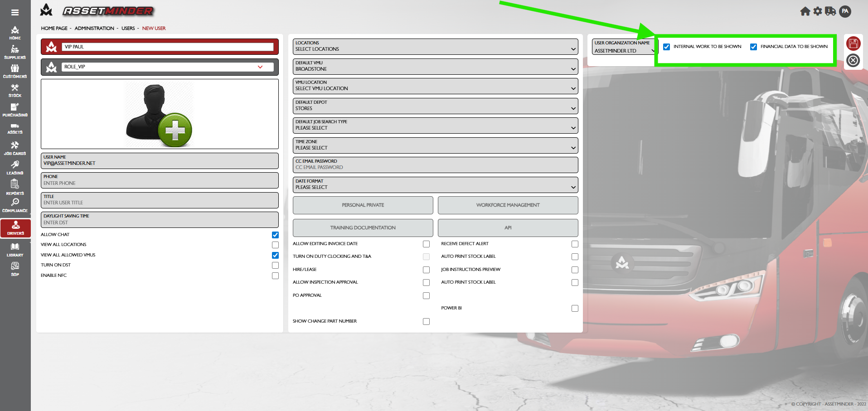Click the red Save icon
The width and height of the screenshot is (868, 411).
tap(853, 44)
